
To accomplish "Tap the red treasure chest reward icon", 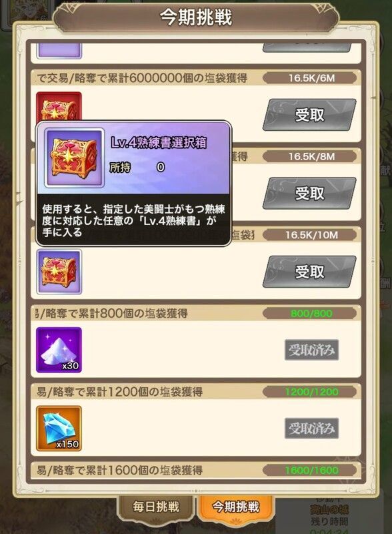I will coord(59,106).
